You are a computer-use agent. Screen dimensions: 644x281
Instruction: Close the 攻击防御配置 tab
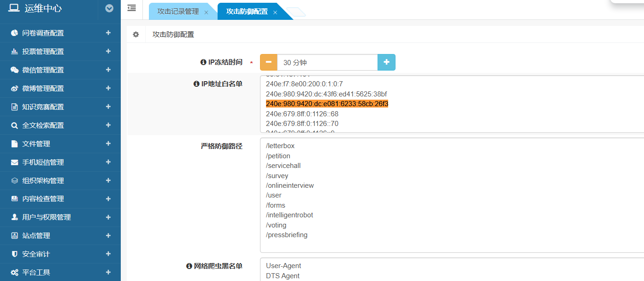[275, 12]
